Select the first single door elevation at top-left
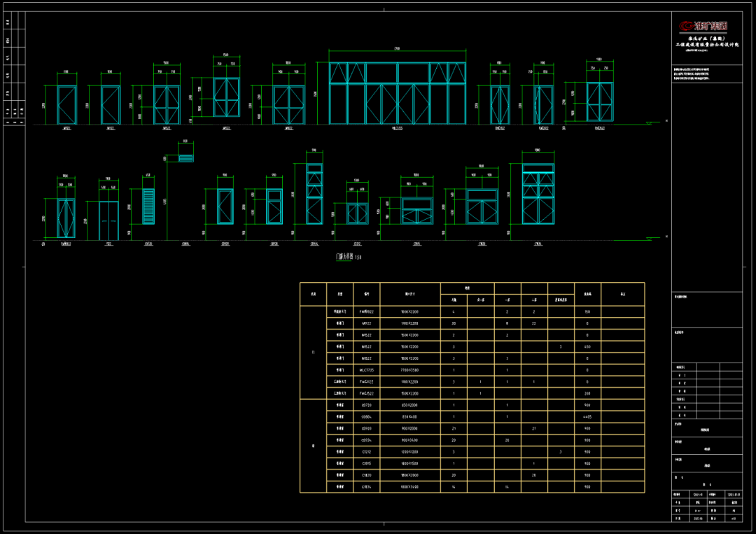Viewport: 756px width, 534px height. click(x=66, y=105)
